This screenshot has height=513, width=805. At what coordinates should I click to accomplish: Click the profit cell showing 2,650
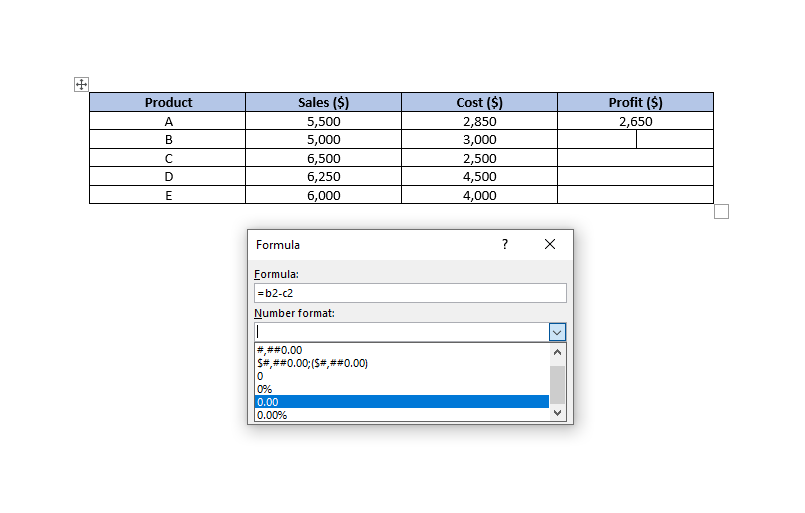tap(635, 121)
